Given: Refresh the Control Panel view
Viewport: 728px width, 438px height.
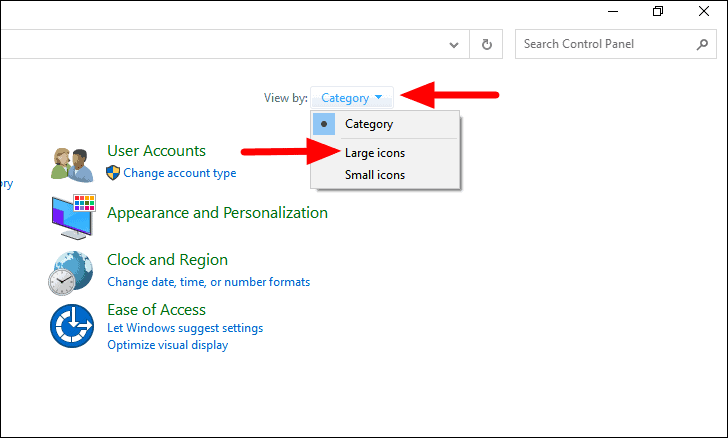Looking at the screenshot, I should 486,45.
